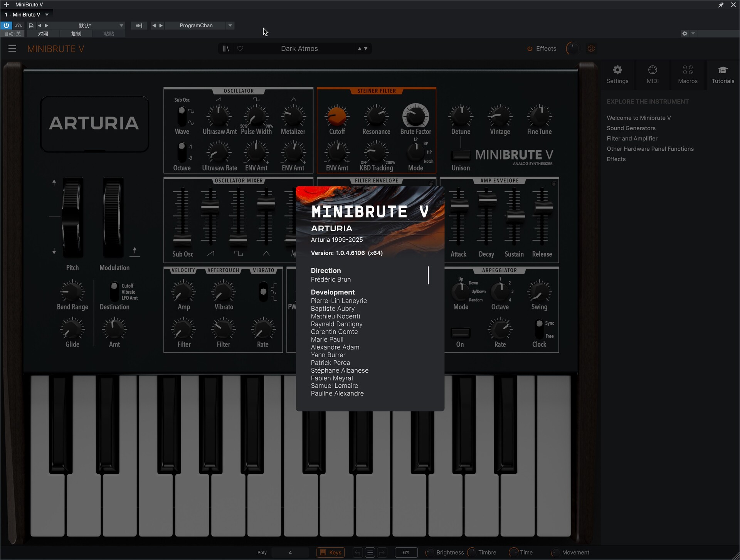Toggle the Vibrato waveform switch
The image size is (740, 560).
coord(263,292)
